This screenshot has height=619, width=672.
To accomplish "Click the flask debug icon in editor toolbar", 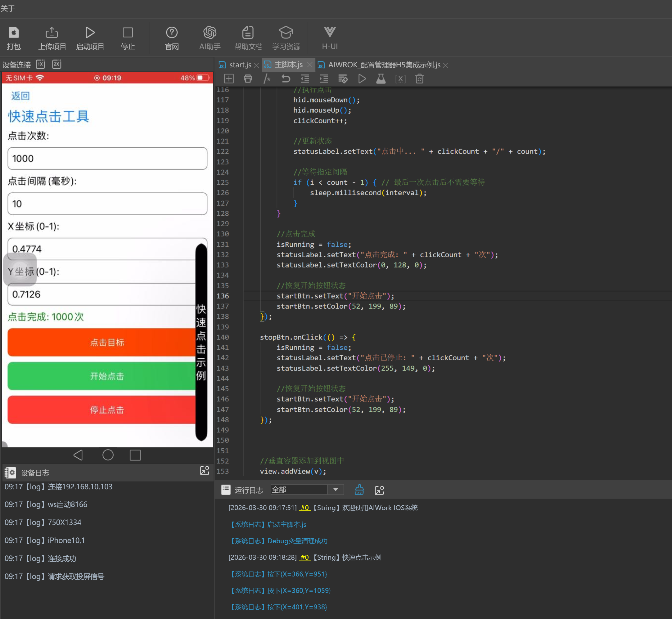I will [x=381, y=79].
